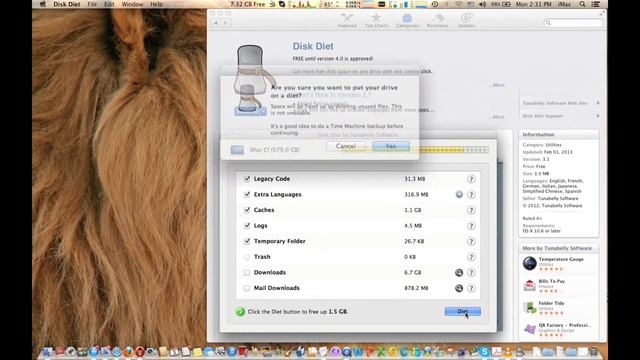Go back in the App Store window

[x=216, y=23]
